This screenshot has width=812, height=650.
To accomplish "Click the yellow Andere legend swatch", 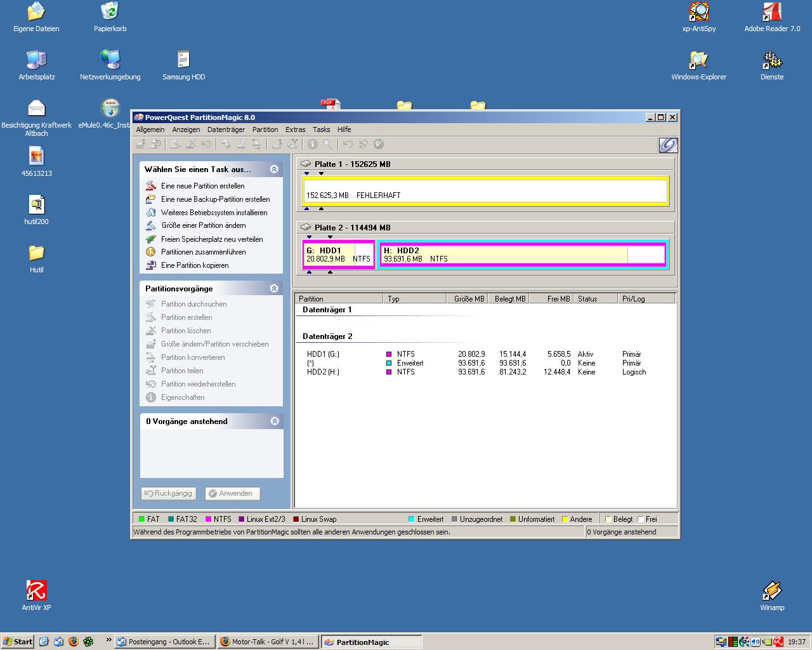I will (x=565, y=519).
